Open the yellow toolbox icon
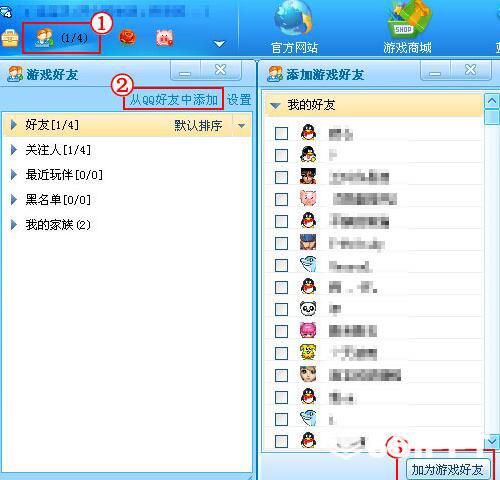500x480 pixels. (x=10, y=38)
